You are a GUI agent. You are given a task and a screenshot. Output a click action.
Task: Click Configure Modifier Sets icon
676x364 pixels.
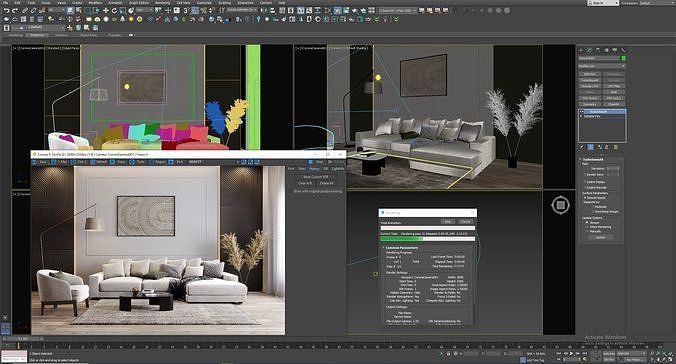616,147
